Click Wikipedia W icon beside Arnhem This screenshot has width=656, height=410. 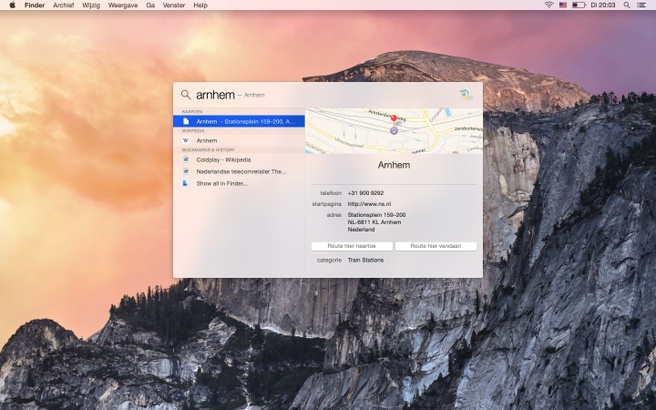click(x=186, y=141)
